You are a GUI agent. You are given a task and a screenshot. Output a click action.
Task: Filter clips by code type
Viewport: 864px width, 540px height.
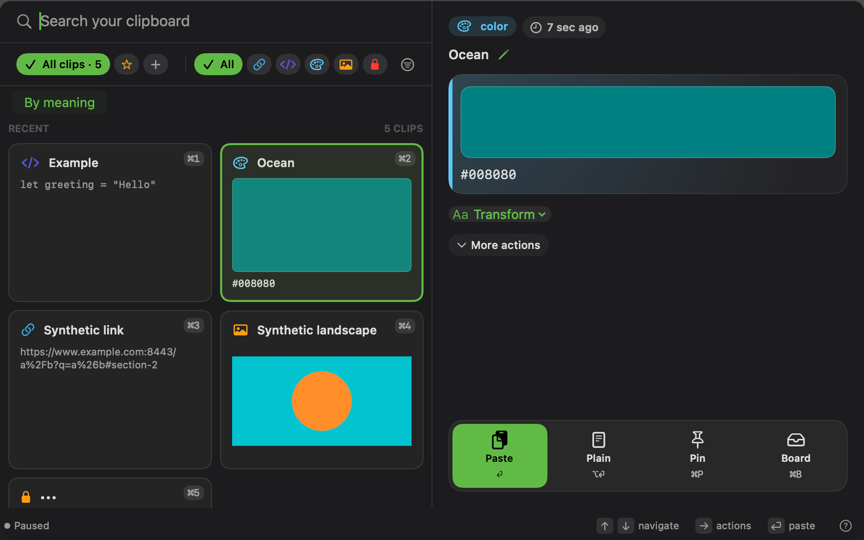tap(288, 64)
